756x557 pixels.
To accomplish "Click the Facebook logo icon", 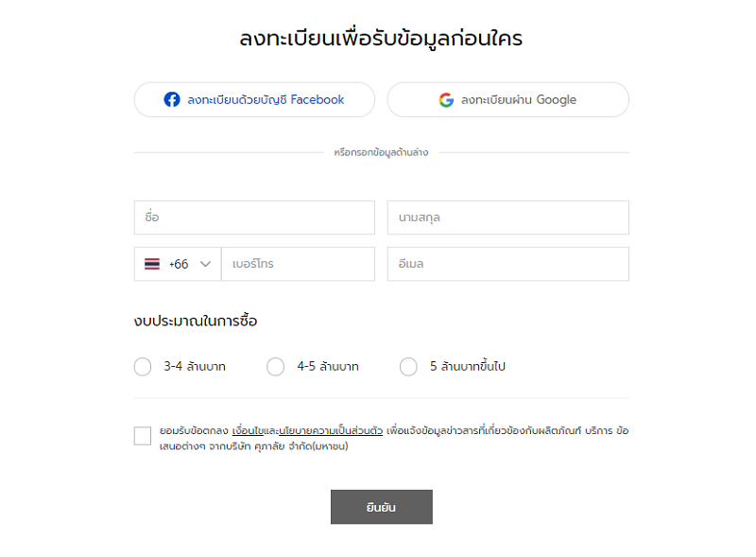I will tap(172, 99).
